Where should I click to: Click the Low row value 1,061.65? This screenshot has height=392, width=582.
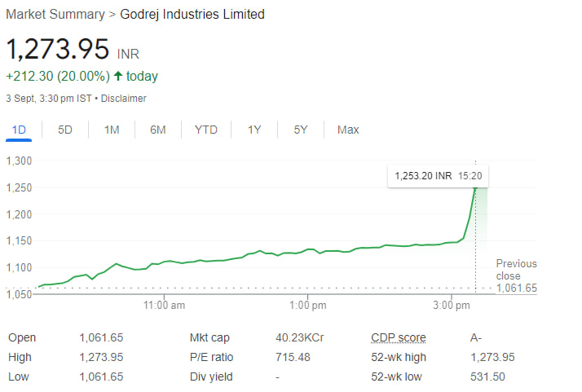click(x=101, y=377)
